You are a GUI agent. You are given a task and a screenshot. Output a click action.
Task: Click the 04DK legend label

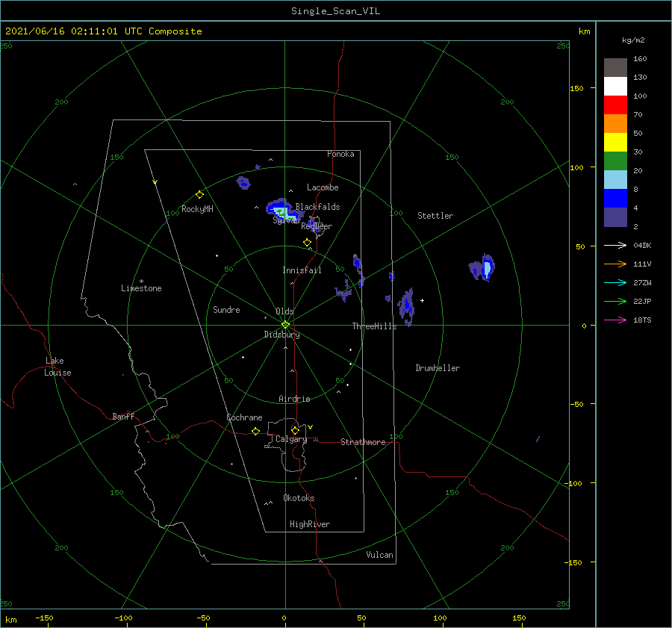(642, 245)
